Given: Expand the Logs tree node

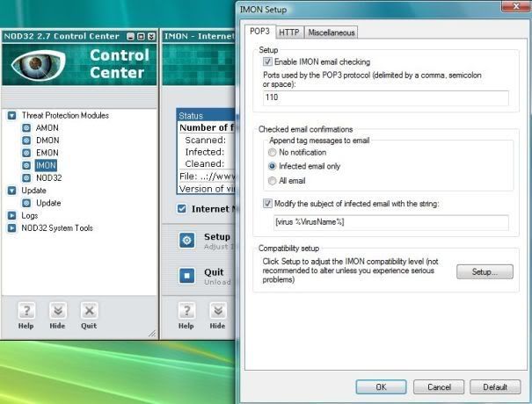Looking at the screenshot, I should (x=11, y=215).
